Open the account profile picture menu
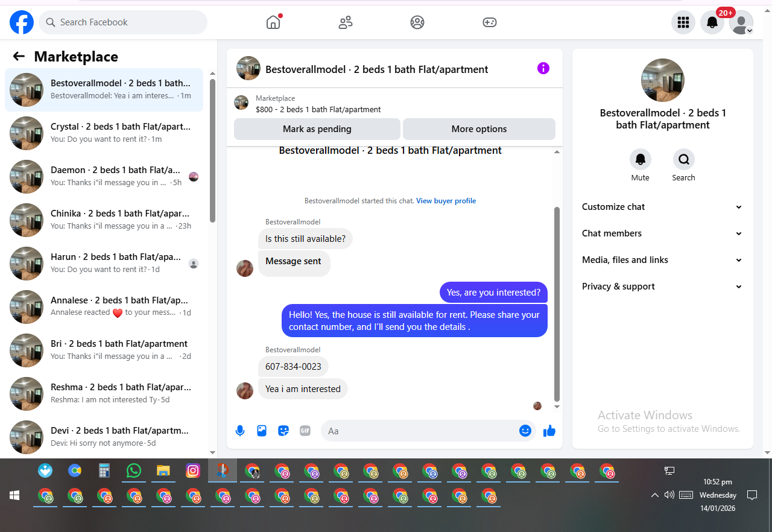Image resolution: width=772 pixels, height=532 pixels. [x=741, y=22]
